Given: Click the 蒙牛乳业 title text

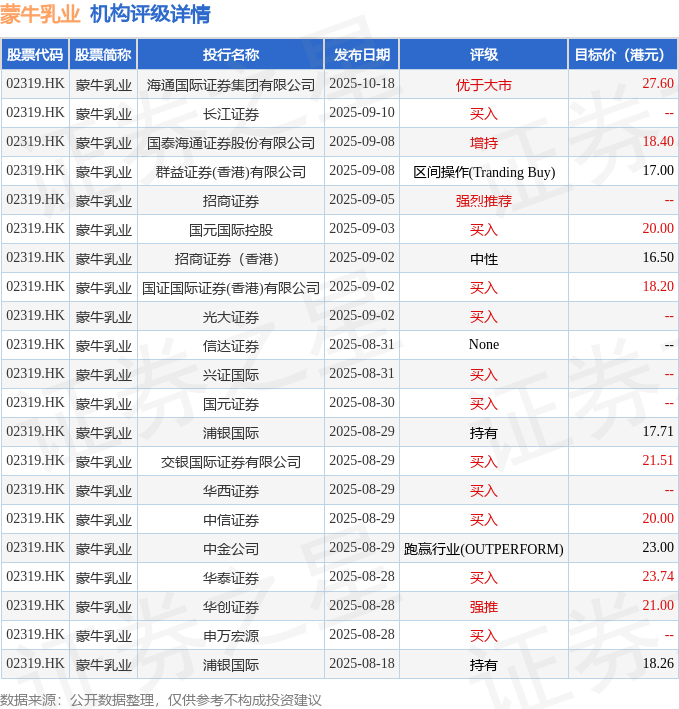Looking at the screenshot, I should click(x=40, y=14).
